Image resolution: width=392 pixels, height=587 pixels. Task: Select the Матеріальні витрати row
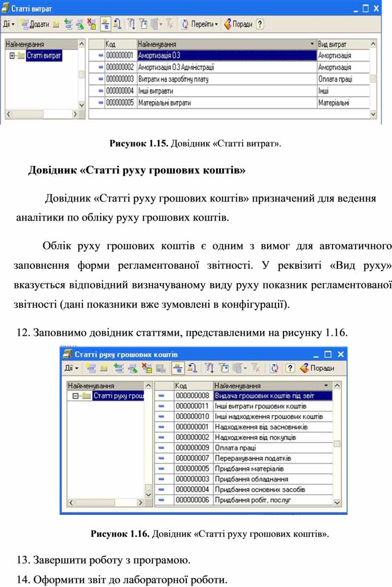[230, 102]
